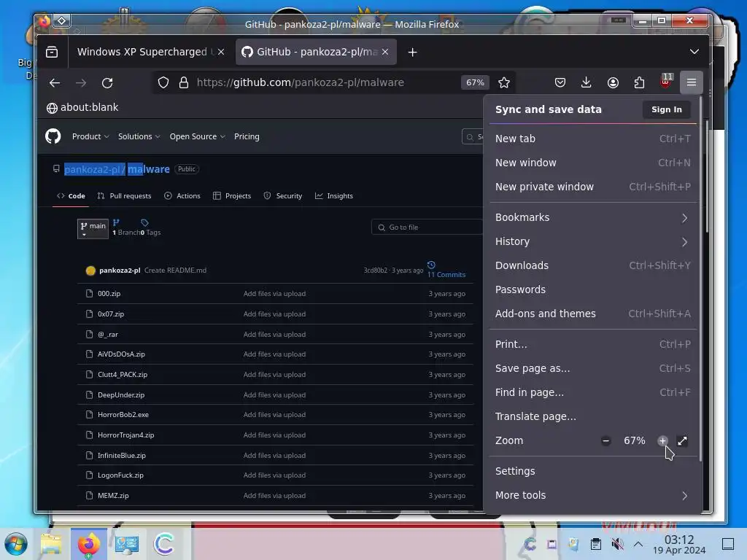Close the Windows XP Supercharged tab
The image size is (747, 560).
point(221,52)
